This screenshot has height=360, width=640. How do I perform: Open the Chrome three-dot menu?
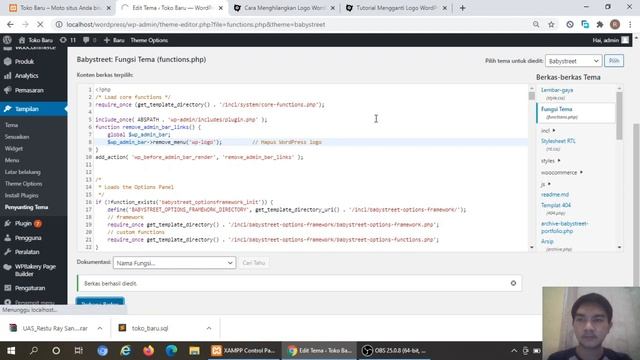coord(630,24)
